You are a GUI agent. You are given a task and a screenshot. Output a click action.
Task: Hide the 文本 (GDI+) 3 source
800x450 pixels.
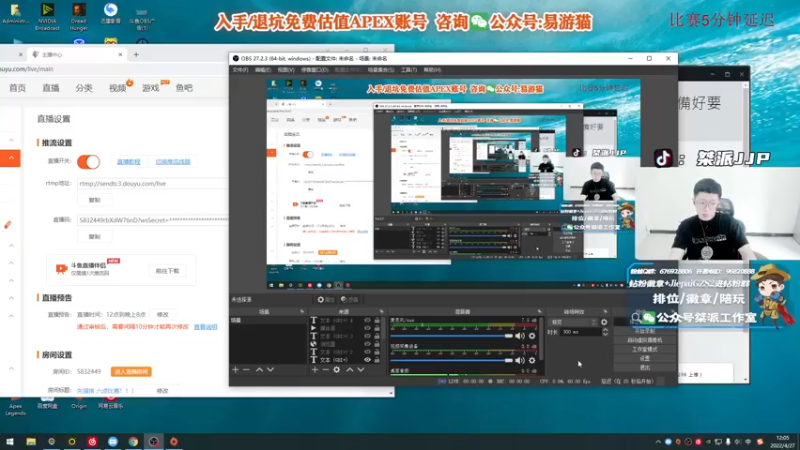point(367,336)
